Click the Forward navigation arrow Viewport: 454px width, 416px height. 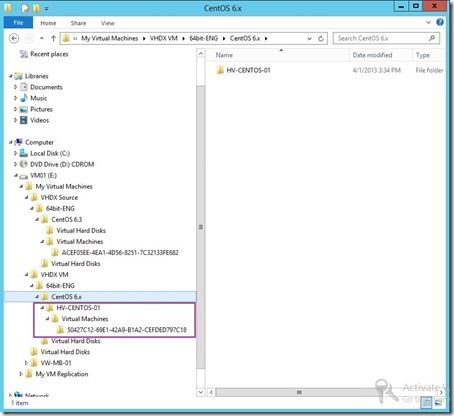(x=29, y=38)
